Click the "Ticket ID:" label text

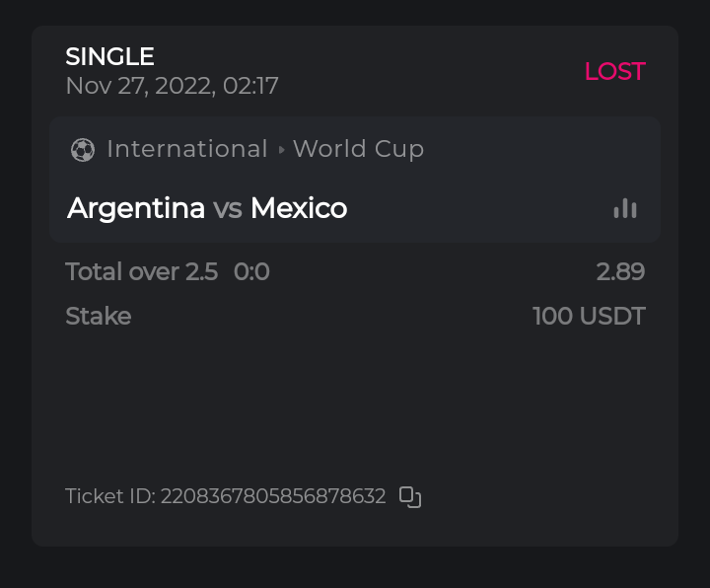[x=109, y=496]
